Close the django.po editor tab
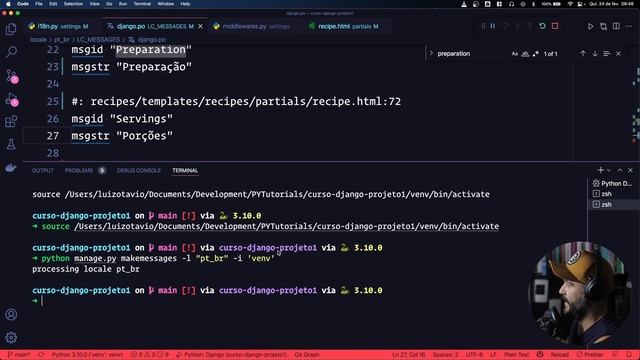This screenshot has width=640, height=360. click(x=200, y=26)
